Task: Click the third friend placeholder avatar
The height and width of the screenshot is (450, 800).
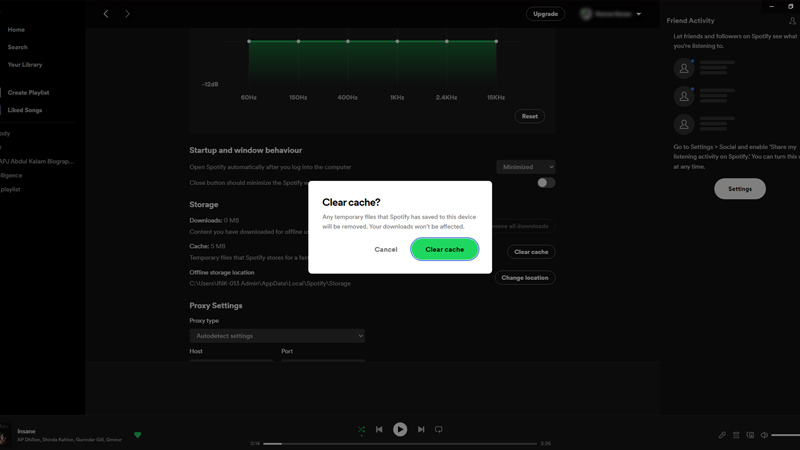Action: click(x=684, y=124)
